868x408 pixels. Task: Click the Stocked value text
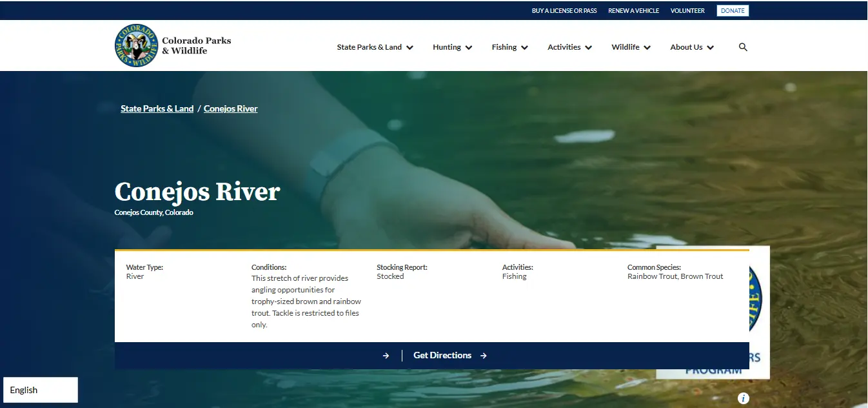(390, 276)
